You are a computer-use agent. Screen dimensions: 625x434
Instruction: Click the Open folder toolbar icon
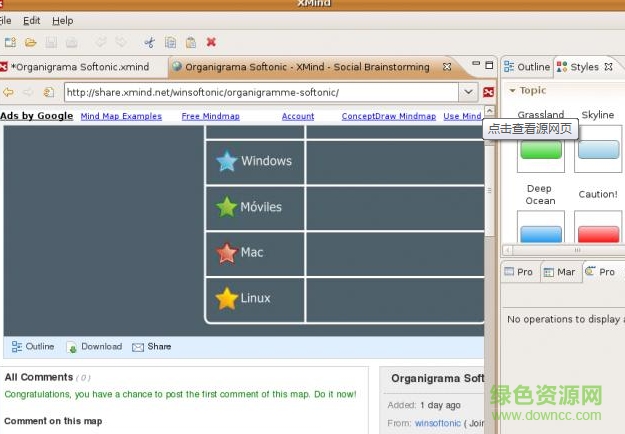pyautogui.click(x=31, y=42)
